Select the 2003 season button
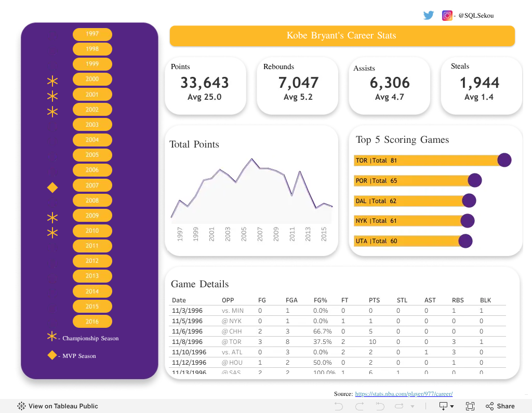 tap(92, 125)
